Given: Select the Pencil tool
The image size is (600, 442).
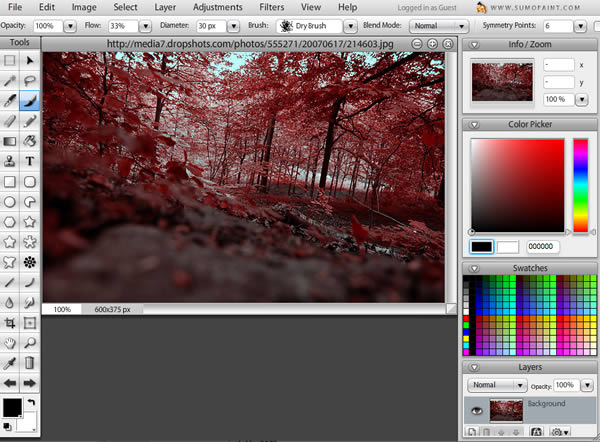Looking at the screenshot, I should pos(29,121).
